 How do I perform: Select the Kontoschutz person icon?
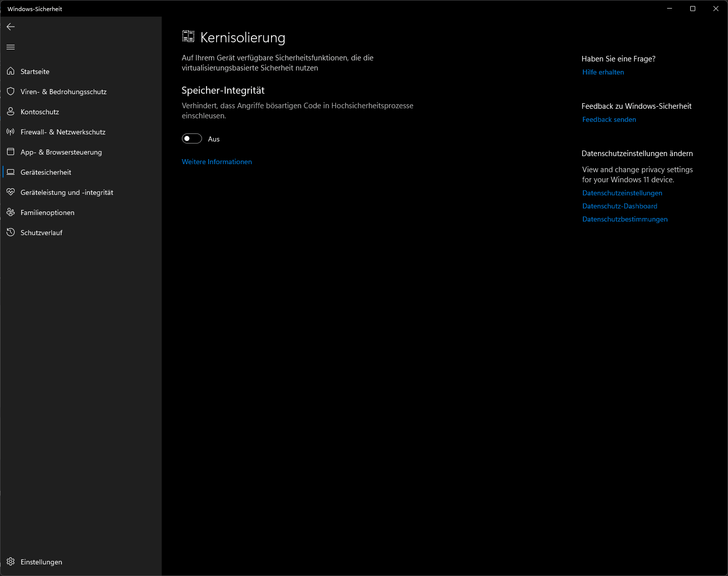11,112
